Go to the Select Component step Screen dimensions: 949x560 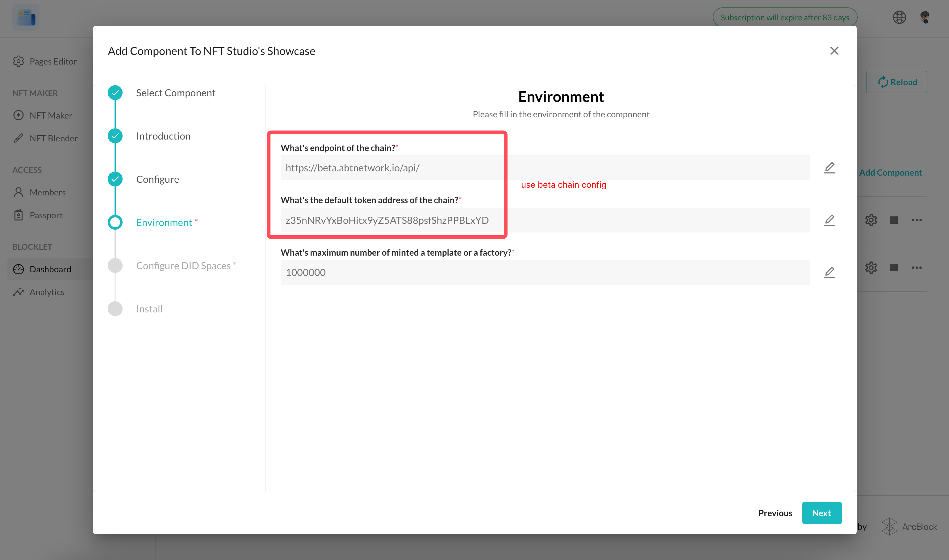(175, 93)
